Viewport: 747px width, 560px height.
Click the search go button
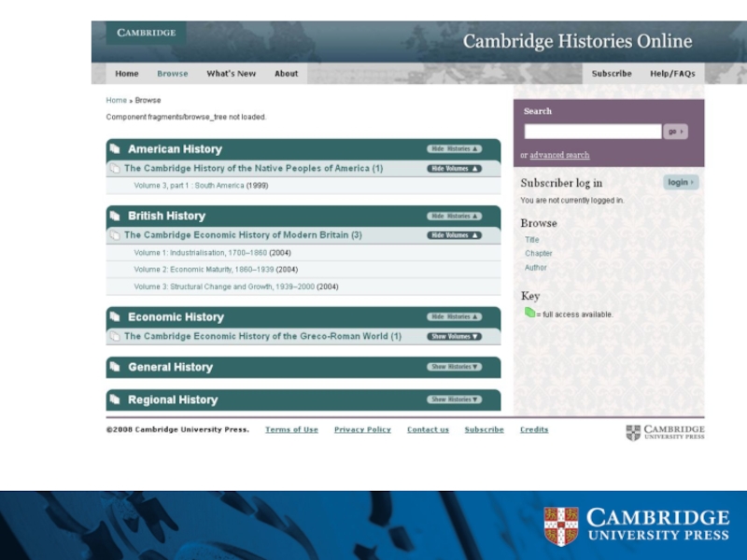(x=675, y=132)
